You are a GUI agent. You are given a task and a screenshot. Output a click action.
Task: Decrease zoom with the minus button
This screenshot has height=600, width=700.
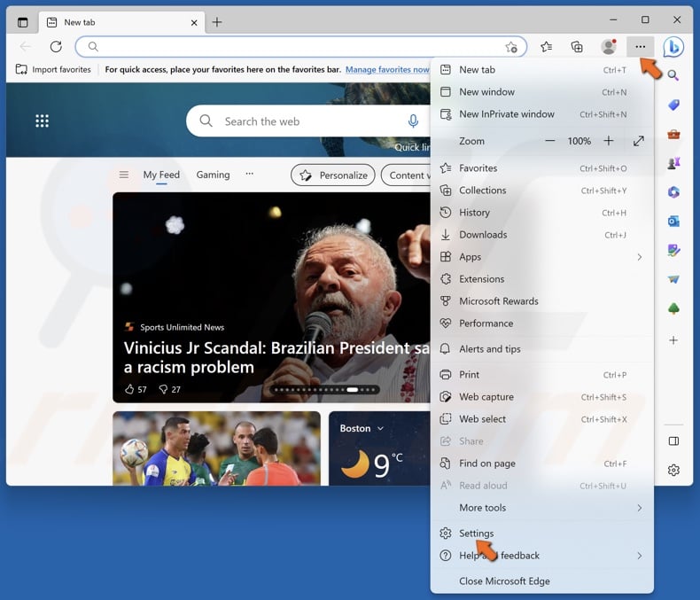click(x=550, y=141)
